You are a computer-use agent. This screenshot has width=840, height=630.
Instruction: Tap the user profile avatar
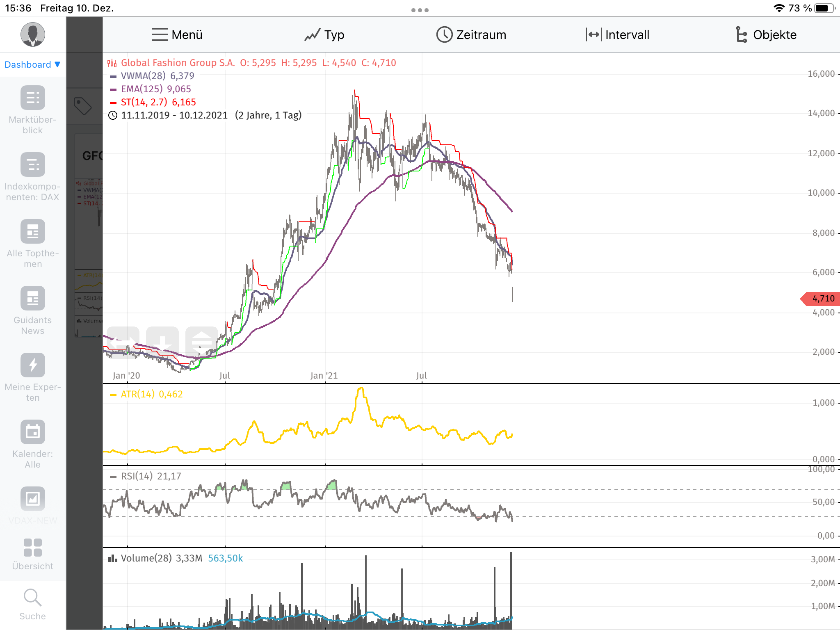pyautogui.click(x=32, y=34)
